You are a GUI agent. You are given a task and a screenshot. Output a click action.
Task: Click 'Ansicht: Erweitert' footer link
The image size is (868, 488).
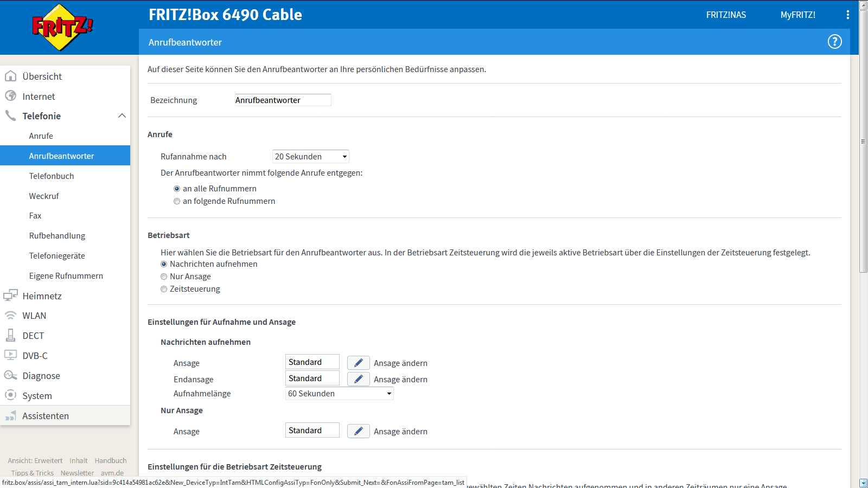pos(35,460)
